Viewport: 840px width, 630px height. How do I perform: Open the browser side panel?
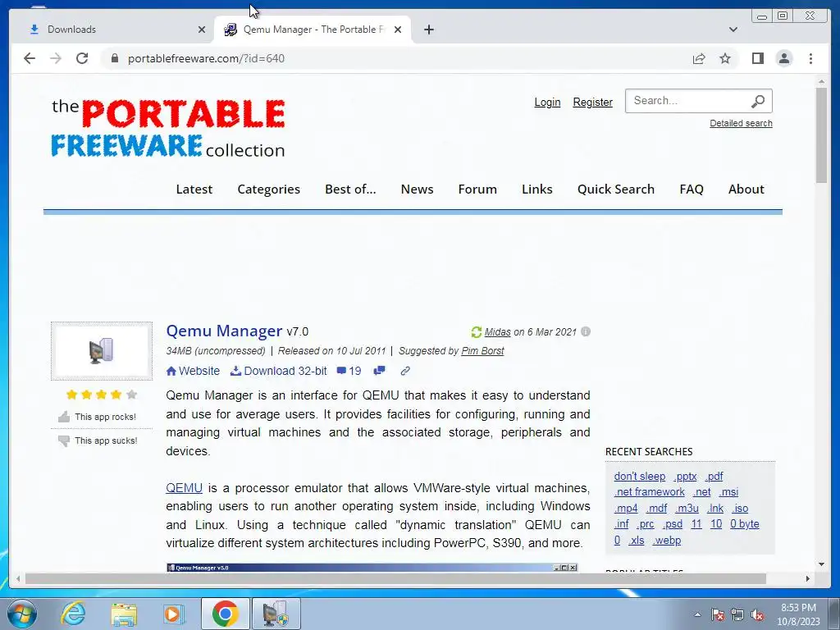point(757,58)
